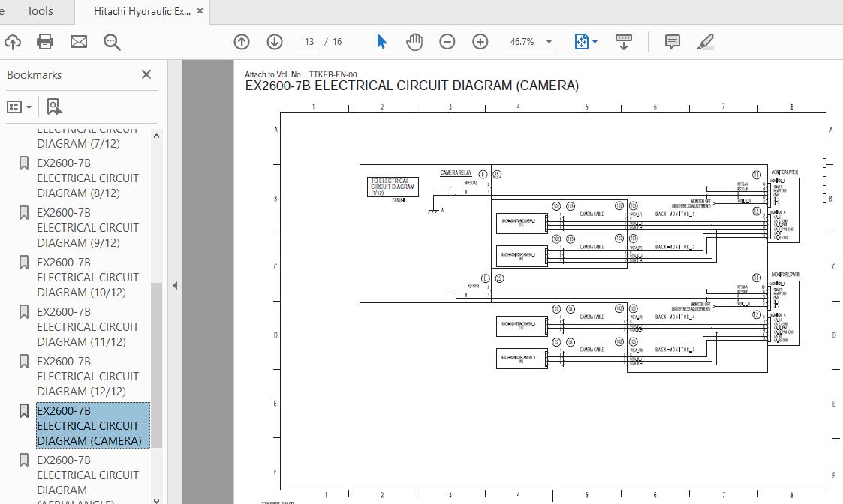Expand the current bookmark locator icon
This screenshot has width=843, height=504.
53,106
